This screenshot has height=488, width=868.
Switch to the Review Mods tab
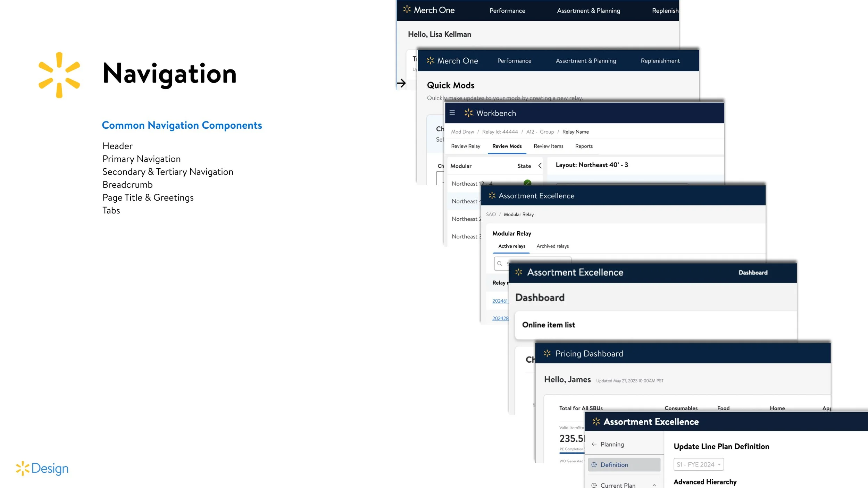click(507, 146)
